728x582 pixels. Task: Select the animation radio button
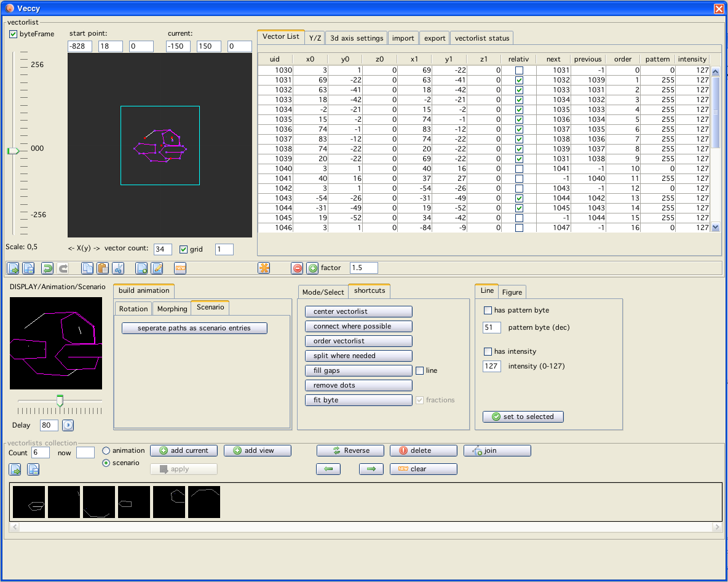[x=106, y=450]
